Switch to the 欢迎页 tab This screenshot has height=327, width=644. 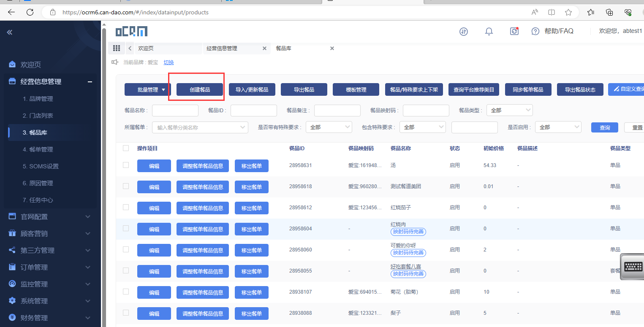tap(146, 49)
